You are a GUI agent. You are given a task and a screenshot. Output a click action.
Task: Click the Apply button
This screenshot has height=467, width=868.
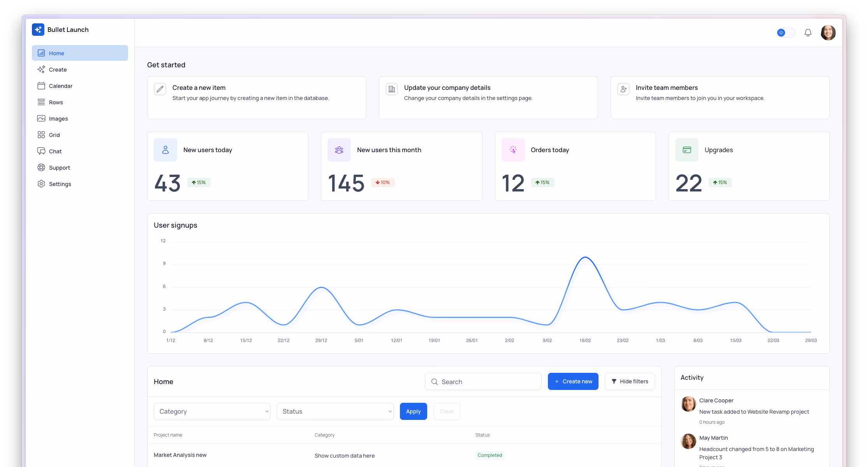coord(413,411)
